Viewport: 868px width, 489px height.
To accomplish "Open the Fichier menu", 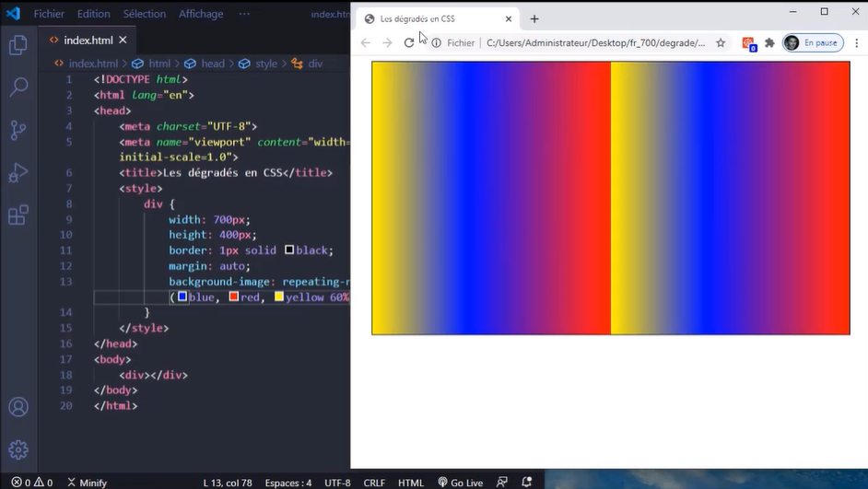I will coord(49,14).
